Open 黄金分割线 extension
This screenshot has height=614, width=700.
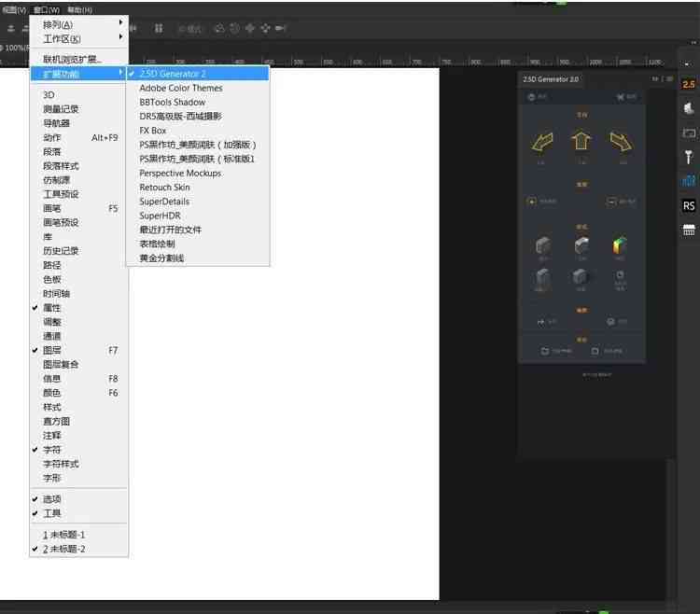click(x=198, y=258)
